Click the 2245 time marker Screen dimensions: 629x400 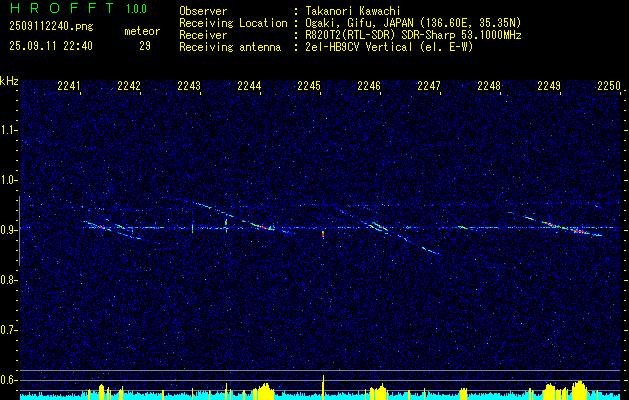pos(309,86)
